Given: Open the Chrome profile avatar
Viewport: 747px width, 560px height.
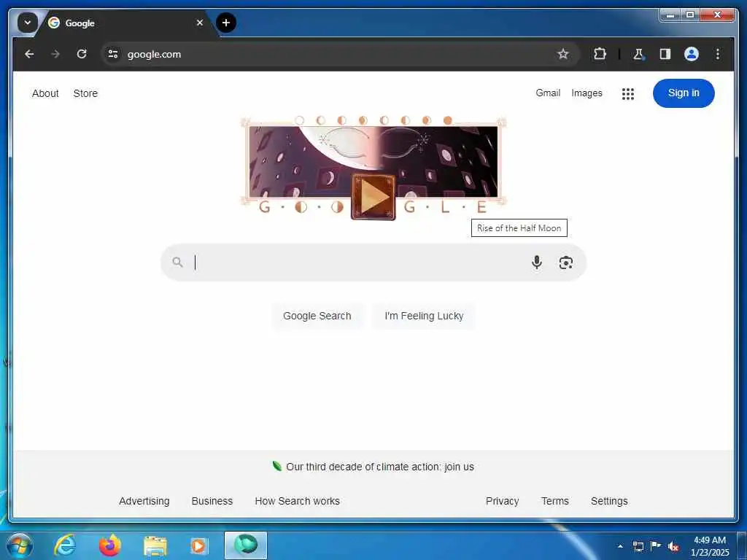Looking at the screenshot, I should tap(692, 54).
